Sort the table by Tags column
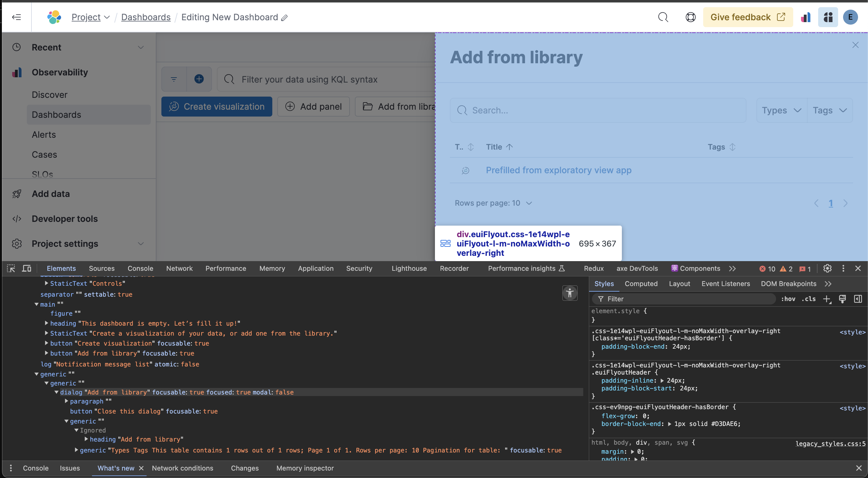 pyautogui.click(x=722, y=147)
